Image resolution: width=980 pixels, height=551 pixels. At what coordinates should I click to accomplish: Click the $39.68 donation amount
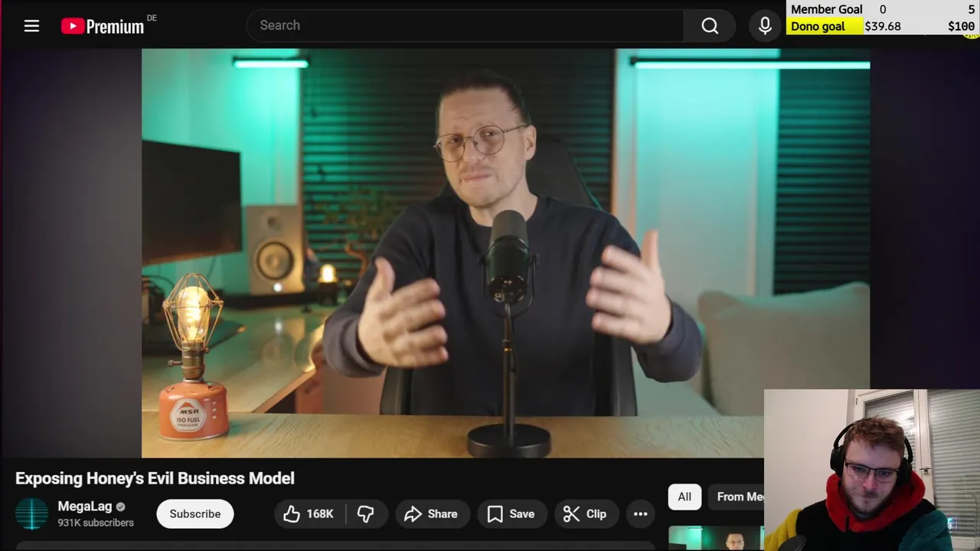[x=883, y=26]
